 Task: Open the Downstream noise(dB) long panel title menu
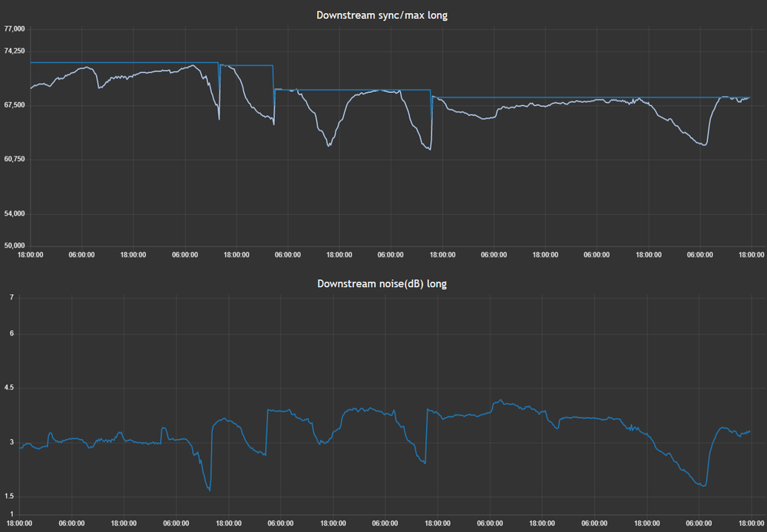tap(382, 283)
